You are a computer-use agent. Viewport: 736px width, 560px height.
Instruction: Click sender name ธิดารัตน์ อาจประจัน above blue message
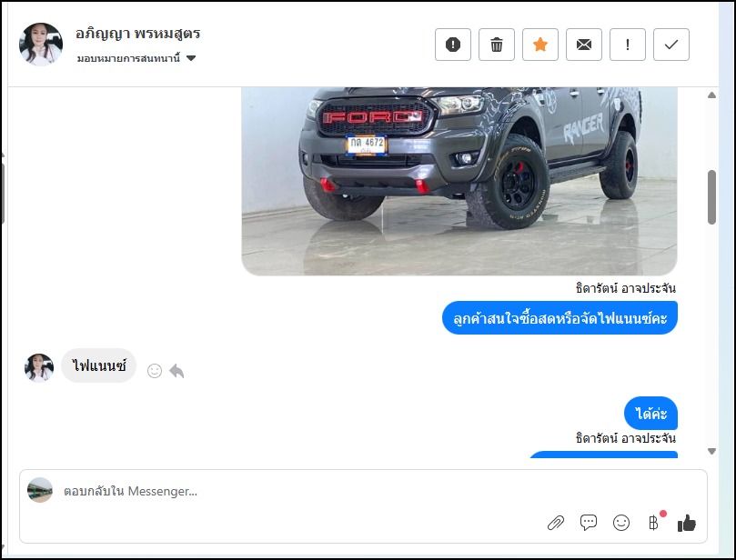tap(626, 288)
